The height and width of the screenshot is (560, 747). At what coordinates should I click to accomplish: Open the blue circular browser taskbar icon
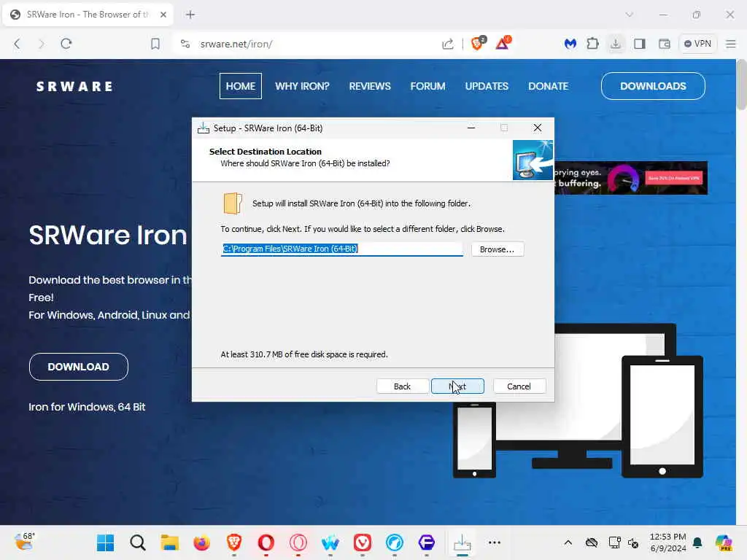[395, 542]
